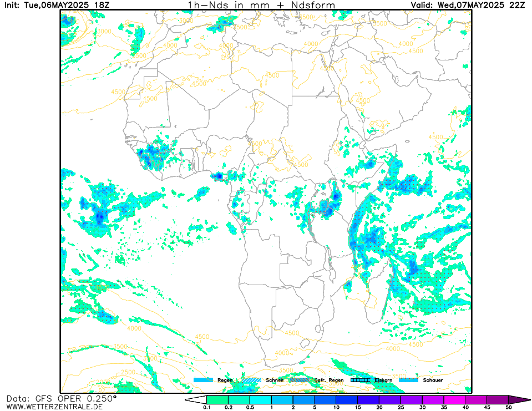Click the '10' color scale tick label
Screen dimensions: 532x411
point(336,408)
